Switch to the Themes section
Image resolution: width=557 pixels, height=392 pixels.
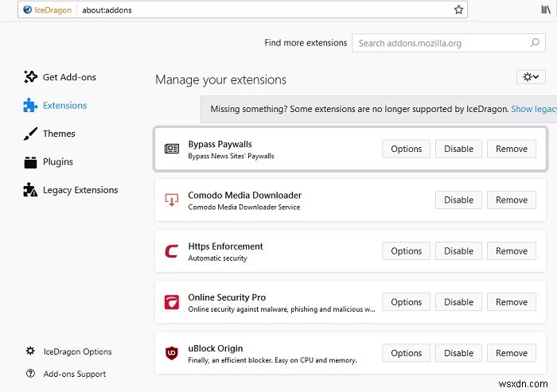pos(59,134)
